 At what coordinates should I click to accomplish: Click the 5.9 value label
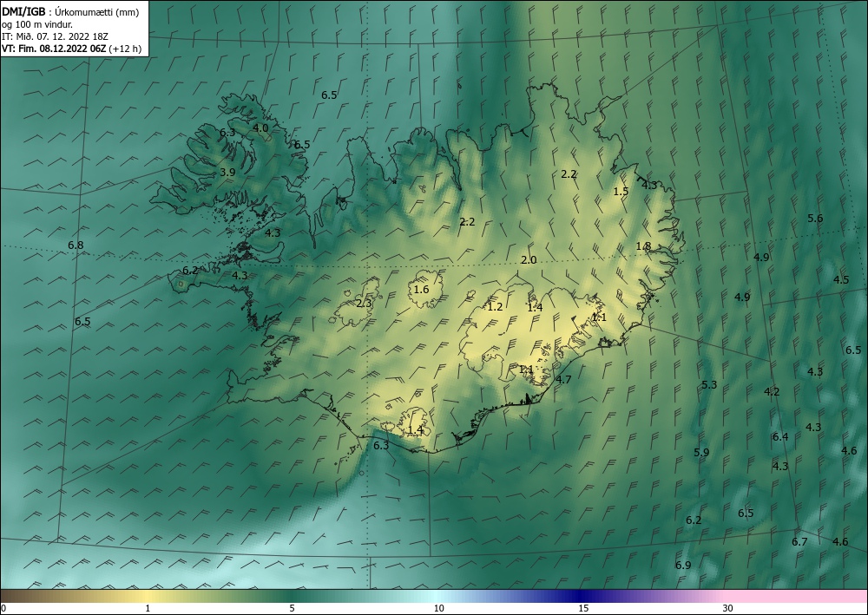(701, 453)
